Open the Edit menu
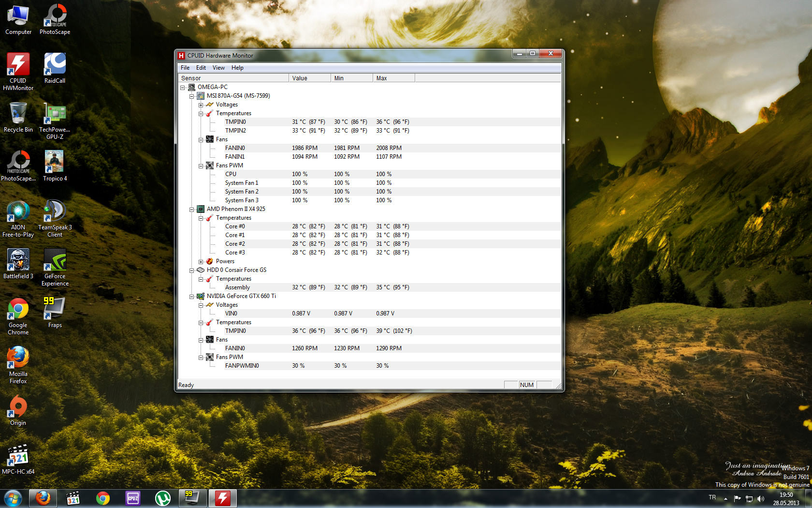 click(201, 68)
